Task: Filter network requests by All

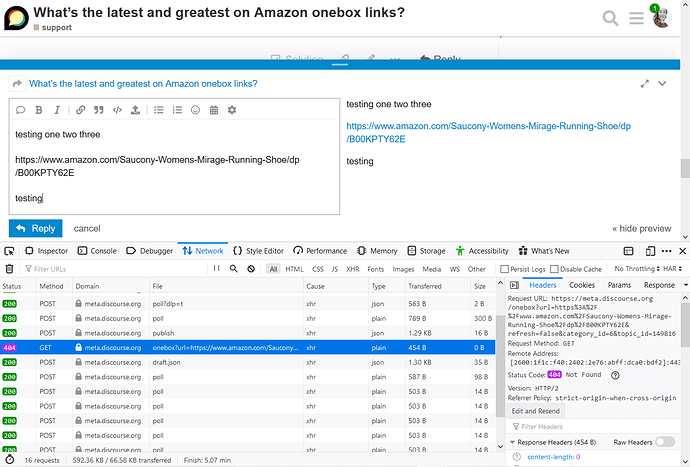Action: 273,269
